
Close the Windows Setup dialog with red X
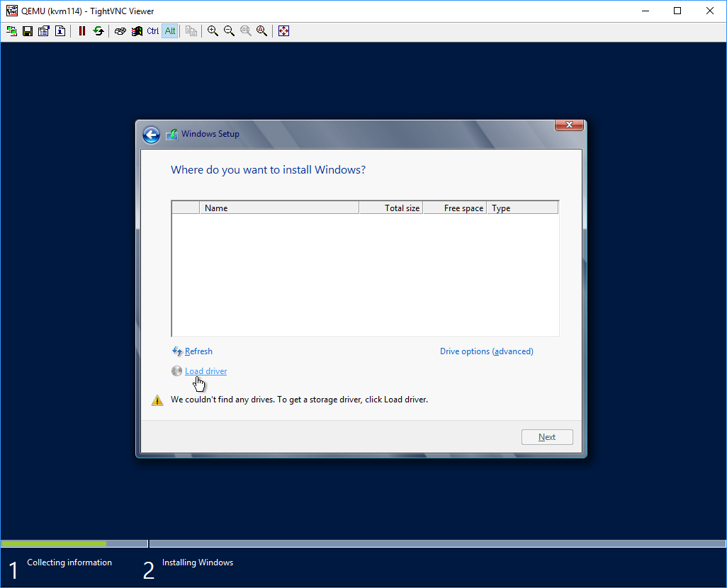[x=570, y=125]
